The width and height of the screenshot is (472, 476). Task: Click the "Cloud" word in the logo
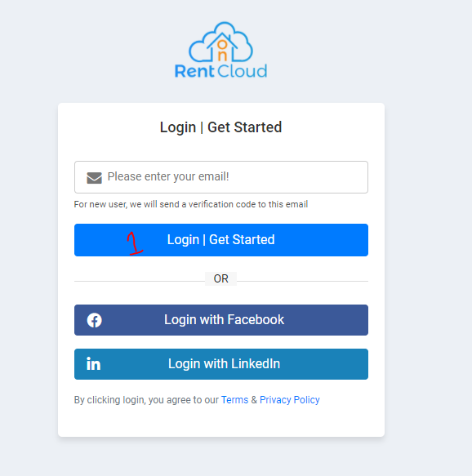click(243, 71)
